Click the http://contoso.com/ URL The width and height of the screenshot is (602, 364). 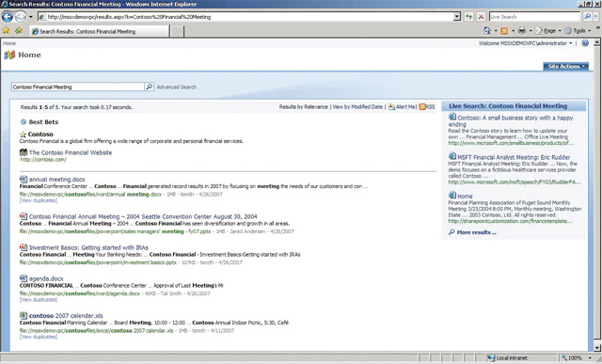(x=43, y=159)
